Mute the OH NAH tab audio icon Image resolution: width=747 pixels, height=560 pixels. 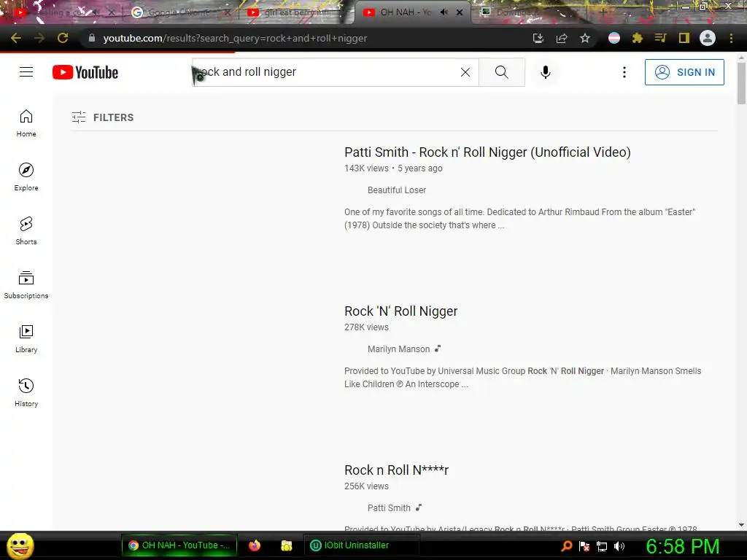point(444,12)
